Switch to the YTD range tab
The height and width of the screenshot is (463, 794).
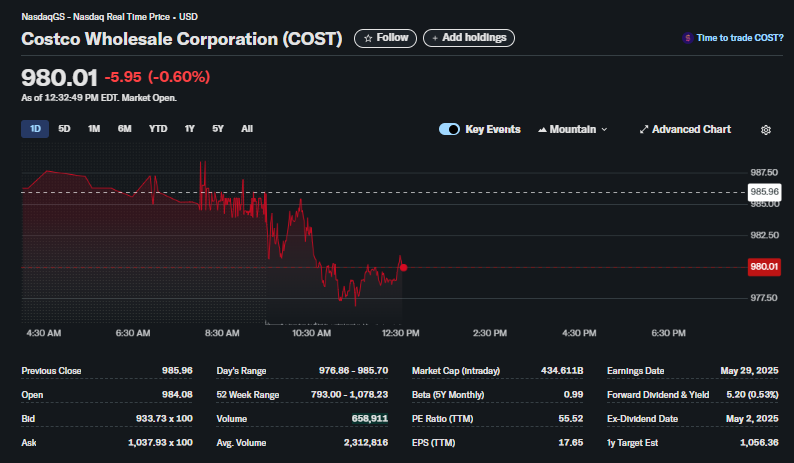click(x=158, y=129)
